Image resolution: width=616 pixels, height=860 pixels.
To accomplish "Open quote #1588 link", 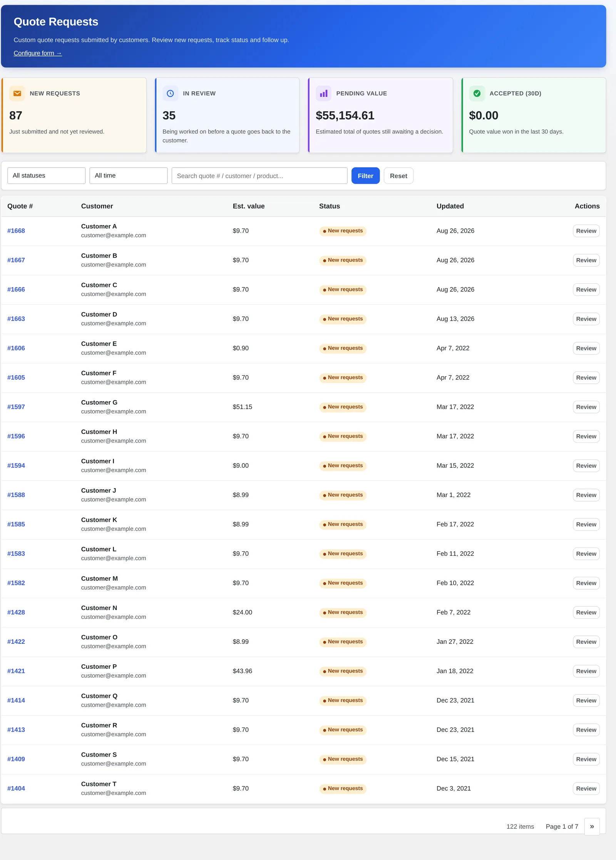I will [x=16, y=495].
